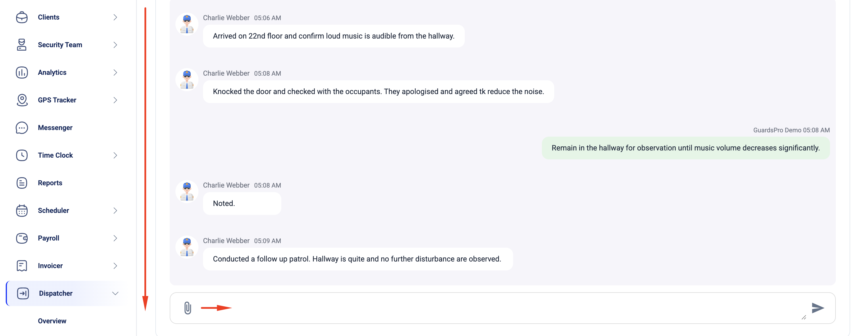Click the Time Clock icon
The height and width of the screenshot is (336, 868).
(x=22, y=155)
